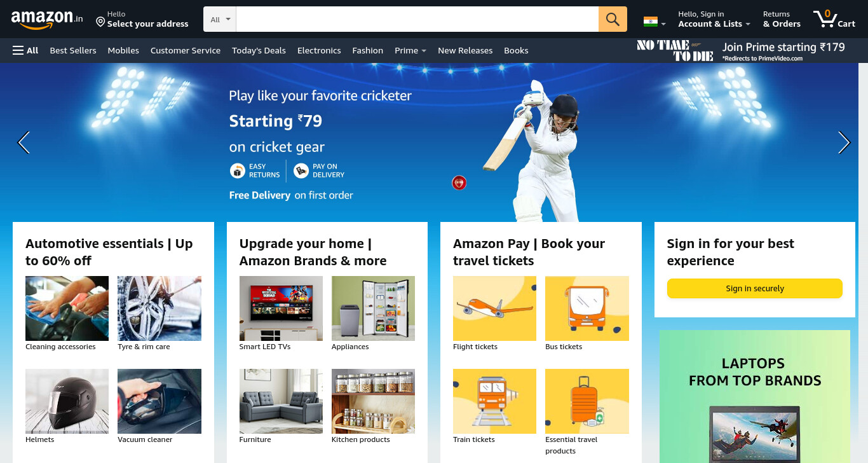Expand Account & Lists dropdown
Image resolution: width=868 pixels, height=463 pixels.
click(714, 19)
